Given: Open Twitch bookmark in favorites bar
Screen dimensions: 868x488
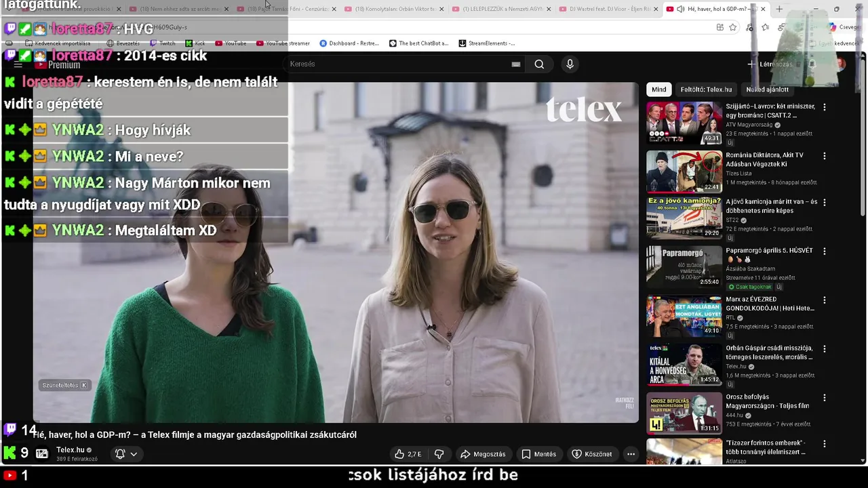Looking at the screenshot, I should [x=162, y=43].
